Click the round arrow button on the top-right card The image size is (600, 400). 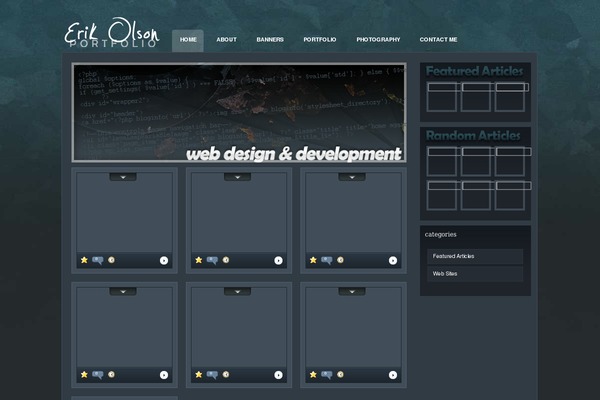393,261
